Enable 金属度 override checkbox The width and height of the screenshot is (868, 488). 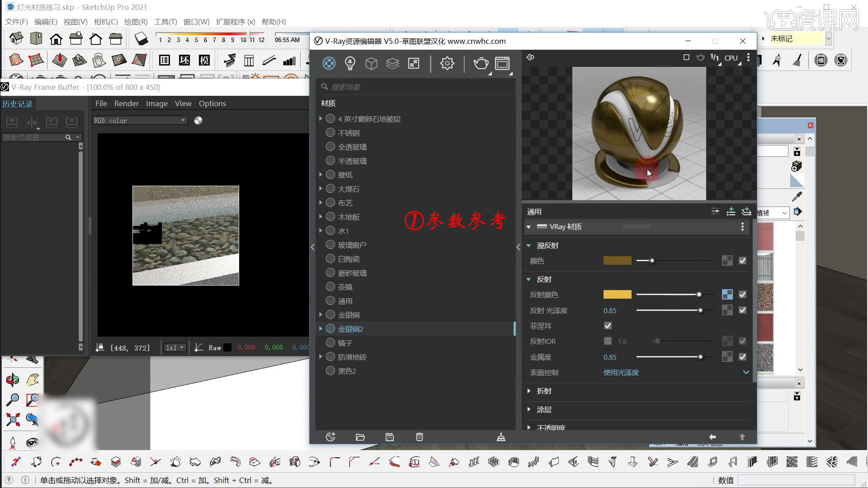pyautogui.click(x=742, y=357)
